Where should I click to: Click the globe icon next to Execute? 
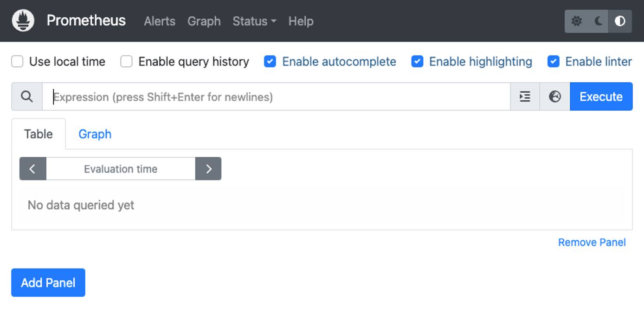554,96
